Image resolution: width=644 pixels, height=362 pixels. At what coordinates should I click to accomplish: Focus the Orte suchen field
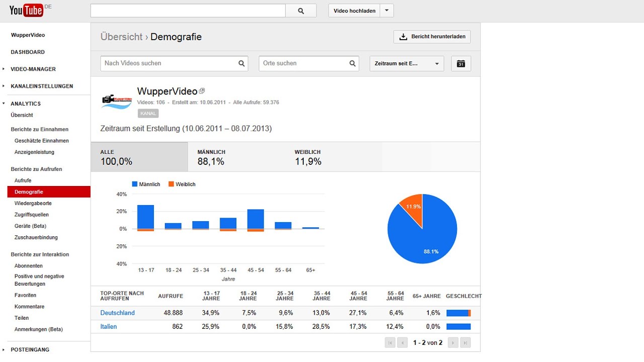309,63
